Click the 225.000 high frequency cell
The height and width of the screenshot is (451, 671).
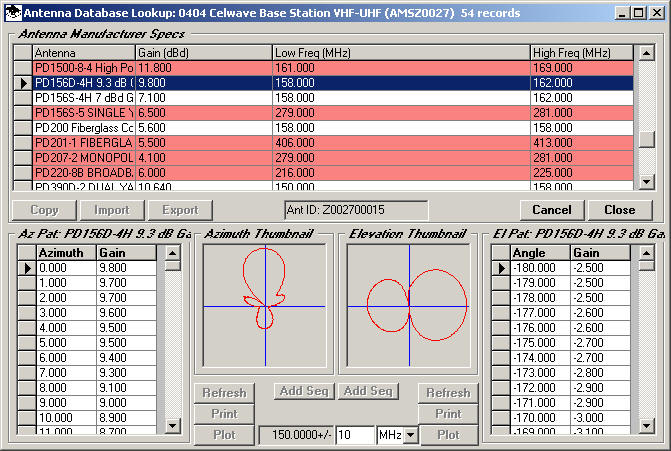tap(582, 173)
